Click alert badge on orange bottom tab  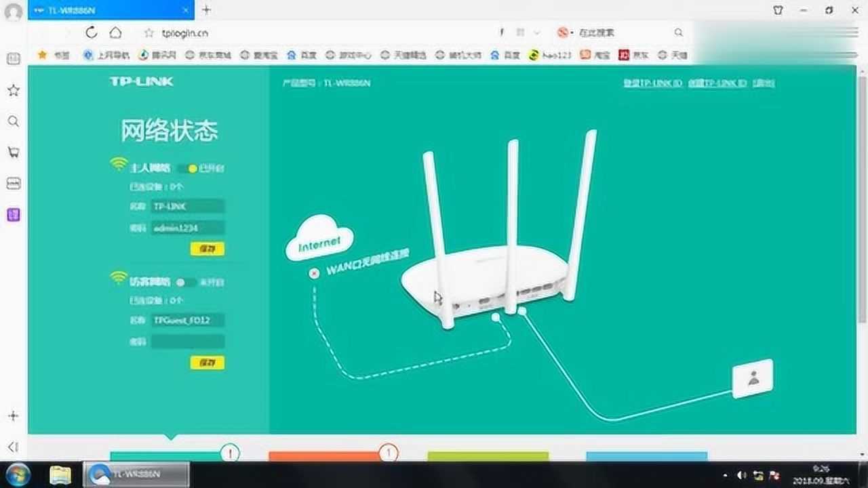click(389, 453)
